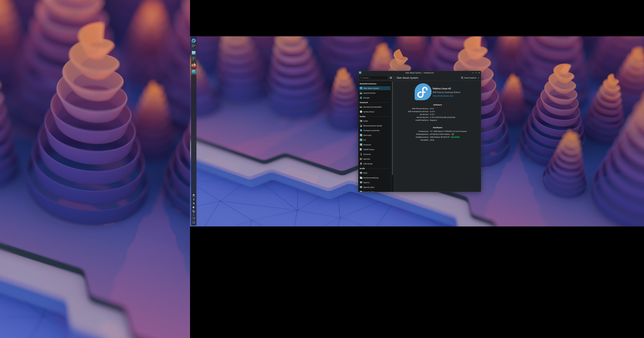644x338 pixels.
Task: Click the memory info icon beside Arbeitsspeicher
Action: [x=453, y=134]
